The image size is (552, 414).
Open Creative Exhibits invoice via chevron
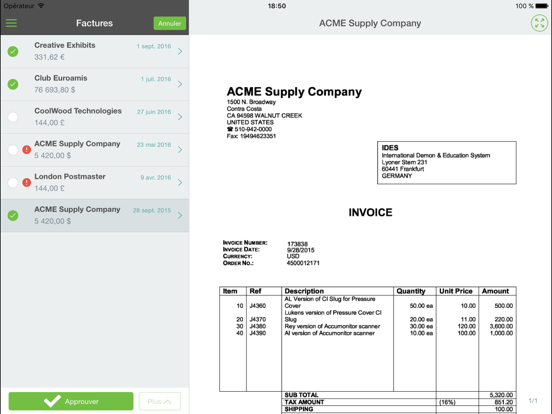click(180, 51)
